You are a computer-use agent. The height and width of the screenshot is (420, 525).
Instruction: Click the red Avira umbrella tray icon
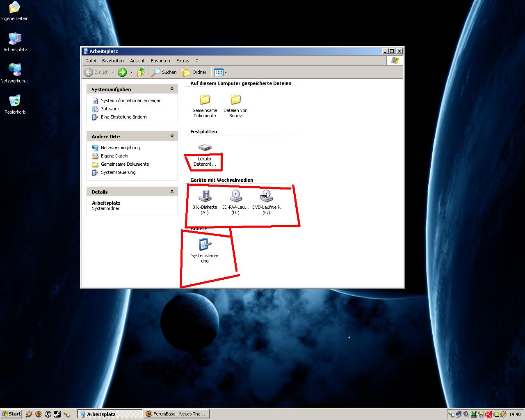pyautogui.click(x=488, y=414)
